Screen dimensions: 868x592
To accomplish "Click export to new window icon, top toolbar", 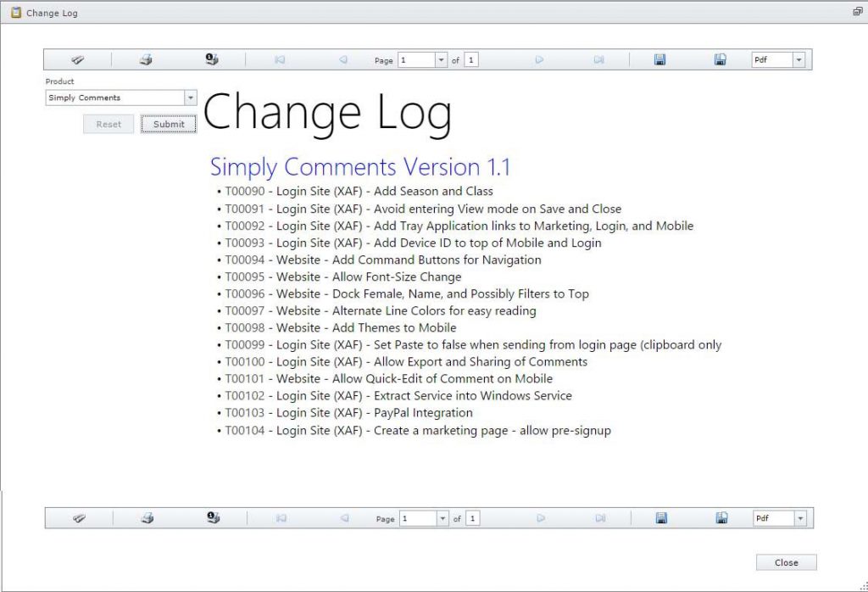I will point(721,60).
